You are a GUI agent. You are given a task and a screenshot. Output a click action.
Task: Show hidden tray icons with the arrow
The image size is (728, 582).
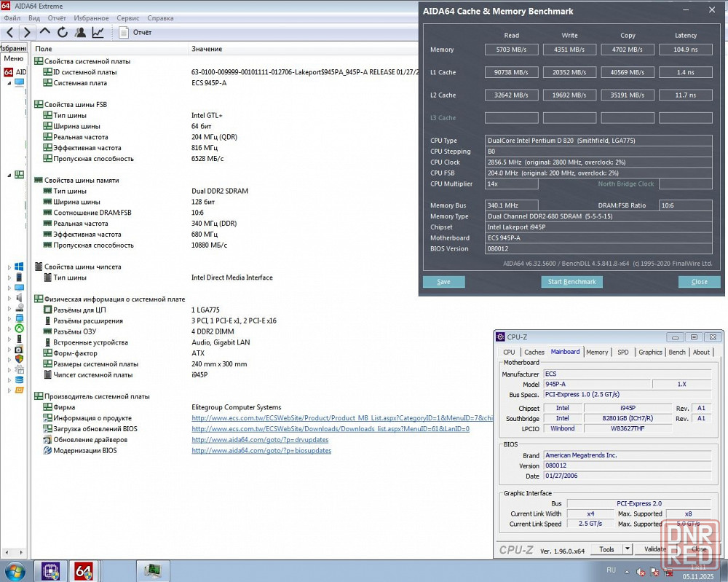(x=626, y=570)
